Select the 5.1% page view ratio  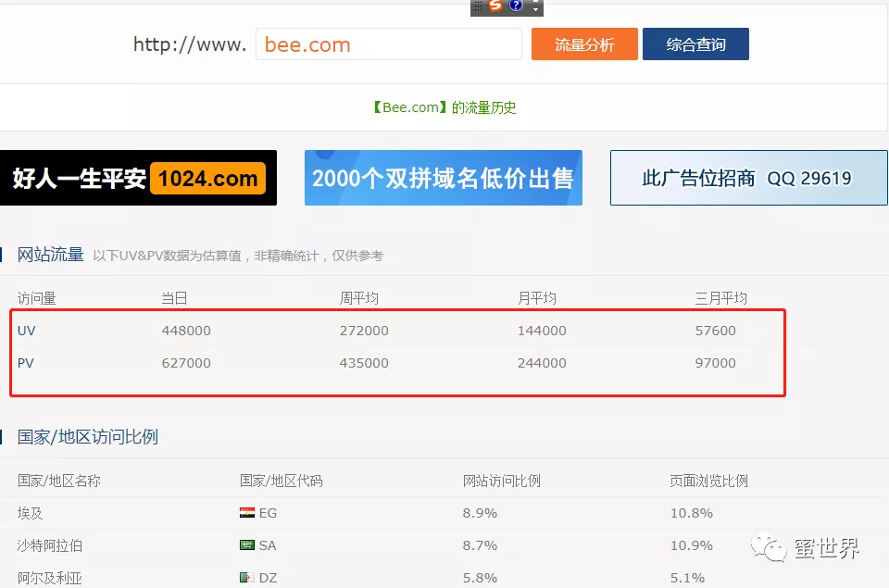[687, 578]
